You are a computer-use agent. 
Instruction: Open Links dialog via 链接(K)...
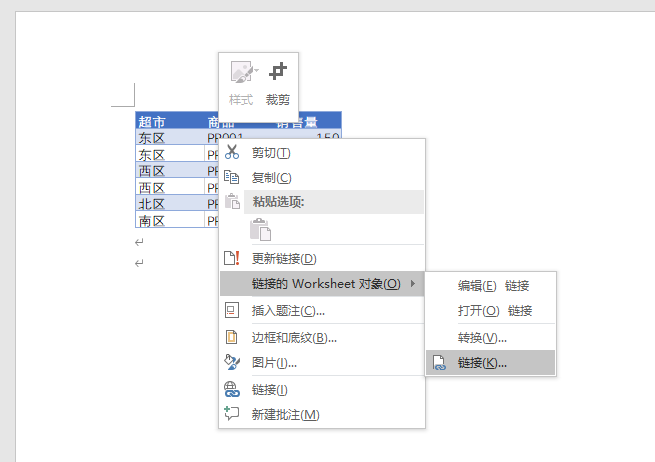[x=482, y=363]
